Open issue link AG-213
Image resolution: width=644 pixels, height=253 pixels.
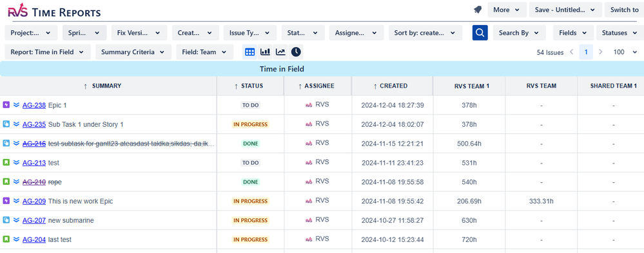(x=34, y=163)
